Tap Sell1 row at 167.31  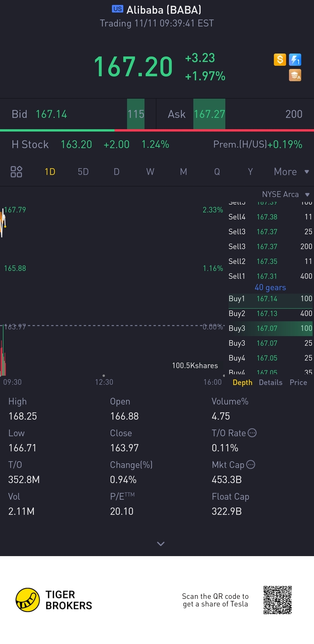pyautogui.click(x=270, y=276)
